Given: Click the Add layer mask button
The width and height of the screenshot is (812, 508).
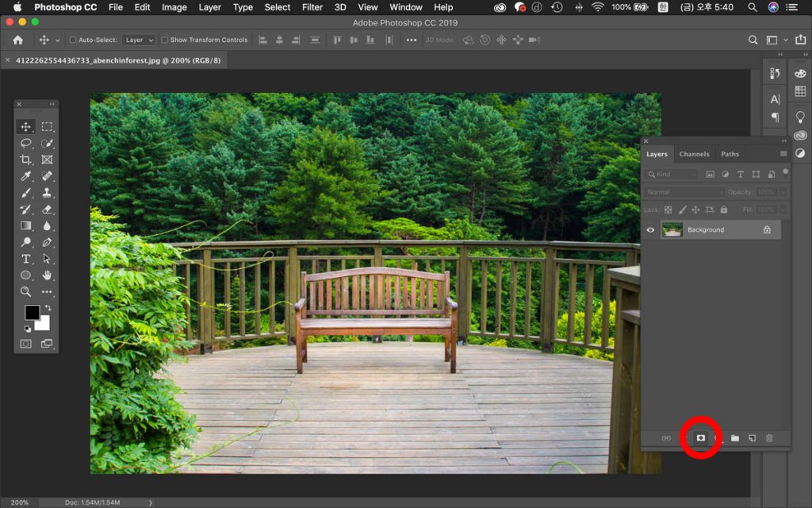Looking at the screenshot, I should (701, 438).
